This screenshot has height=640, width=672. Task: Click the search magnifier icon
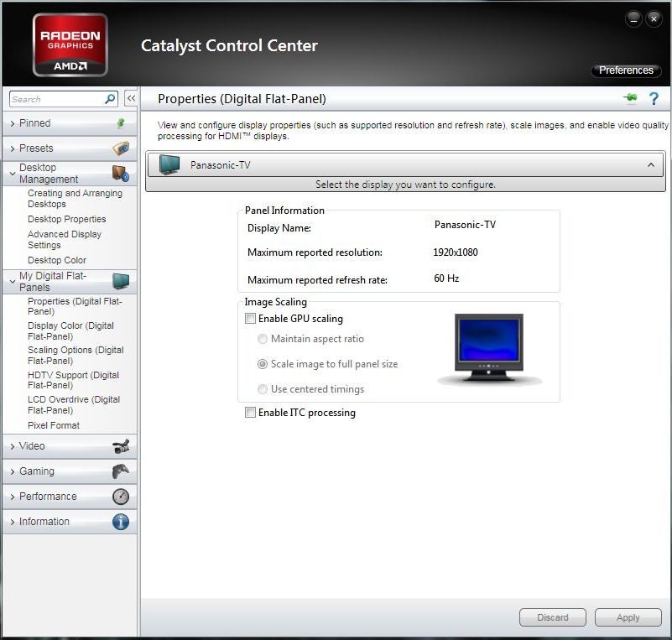click(x=110, y=99)
